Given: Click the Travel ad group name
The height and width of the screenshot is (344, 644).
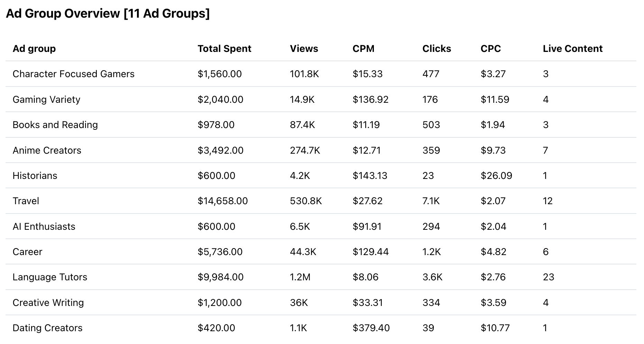Looking at the screenshot, I should coord(26,201).
